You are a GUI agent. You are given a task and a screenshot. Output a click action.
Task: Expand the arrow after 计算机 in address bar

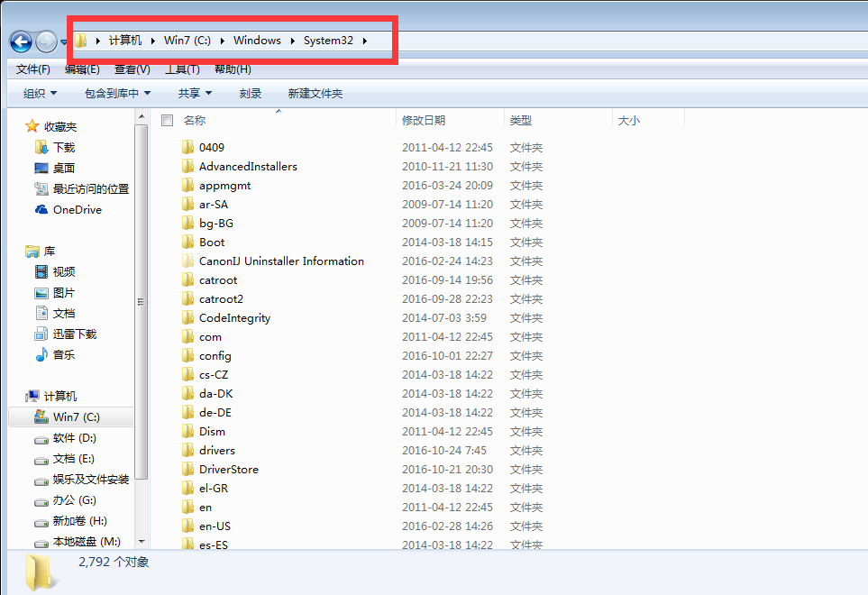tap(153, 41)
